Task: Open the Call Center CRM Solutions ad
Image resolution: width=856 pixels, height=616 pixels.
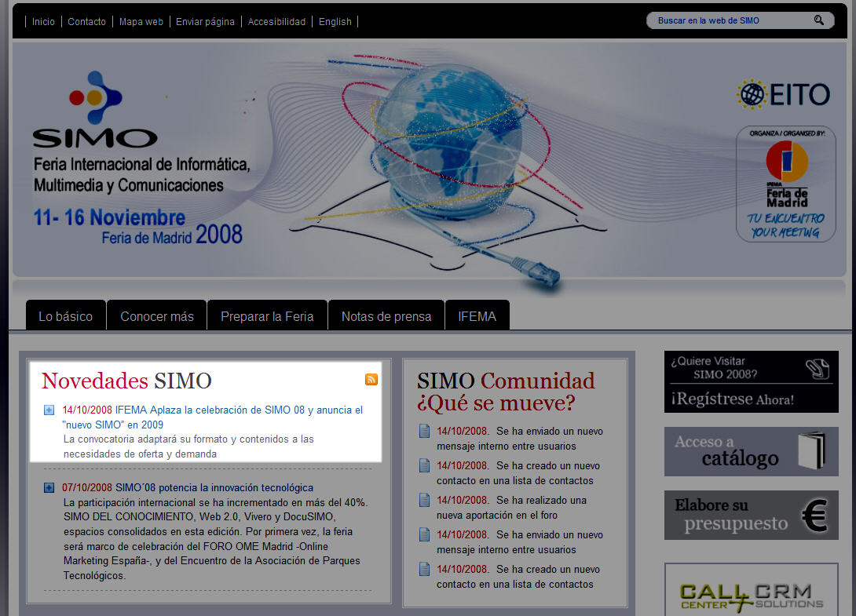Action: click(x=752, y=590)
